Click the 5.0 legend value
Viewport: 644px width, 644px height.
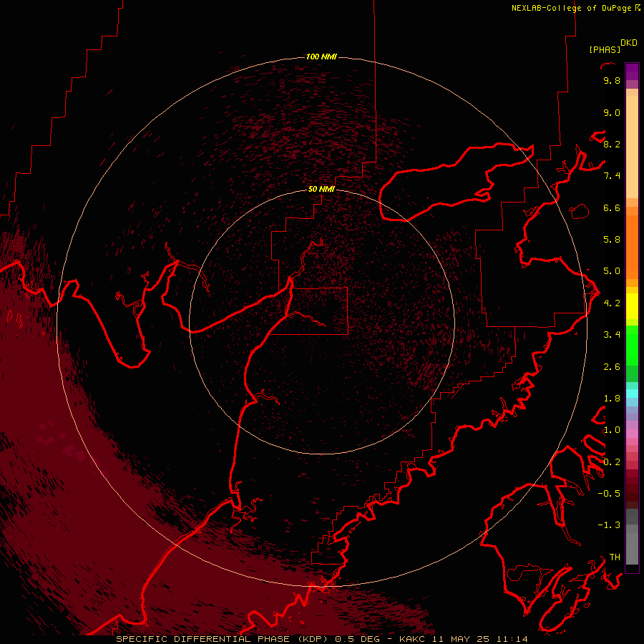(x=612, y=271)
